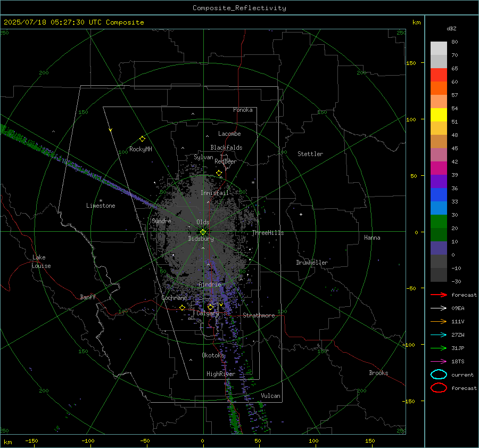Screen dimensions: 479x448
Task: Click the Hanna town label
Action: click(372, 238)
